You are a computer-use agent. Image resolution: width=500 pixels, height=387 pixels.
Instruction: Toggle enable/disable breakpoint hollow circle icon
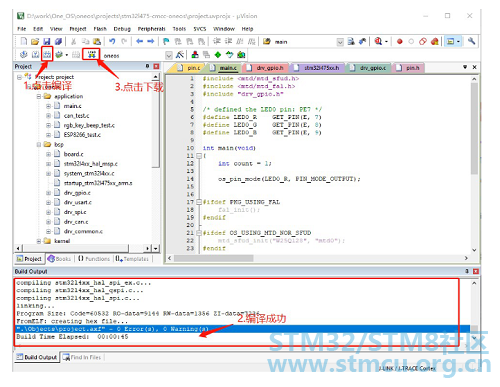coord(411,41)
